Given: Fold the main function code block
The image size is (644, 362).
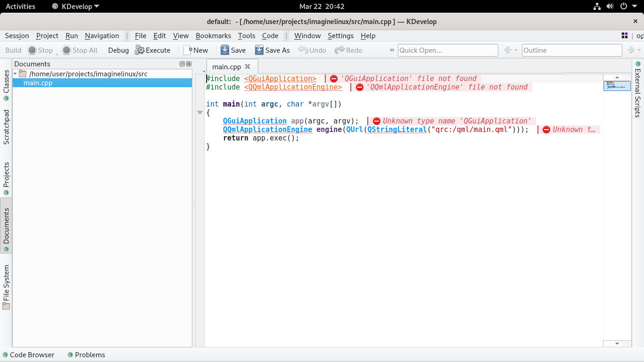Looking at the screenshot, I should coord(200,113).
